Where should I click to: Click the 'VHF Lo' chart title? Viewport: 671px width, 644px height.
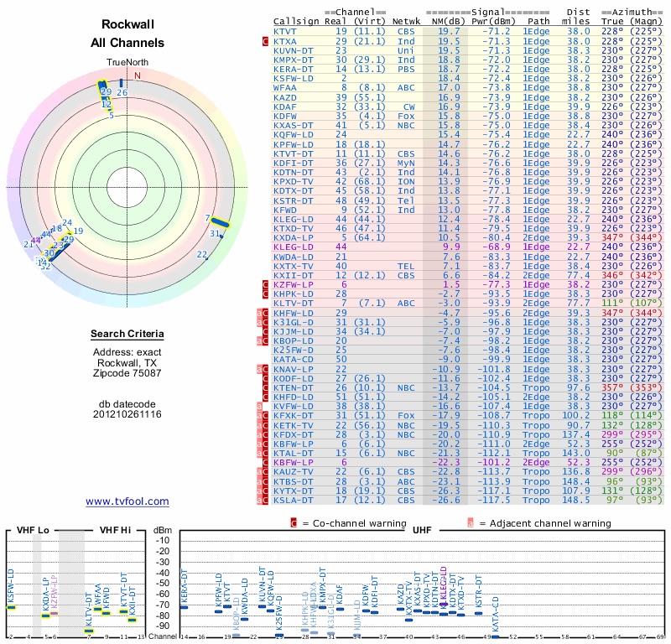tap(33, 530)
